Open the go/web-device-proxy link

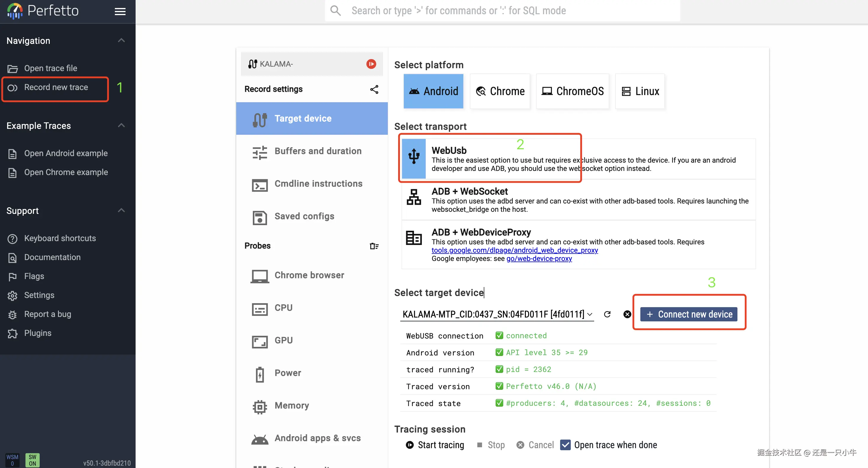click(539, 259)
